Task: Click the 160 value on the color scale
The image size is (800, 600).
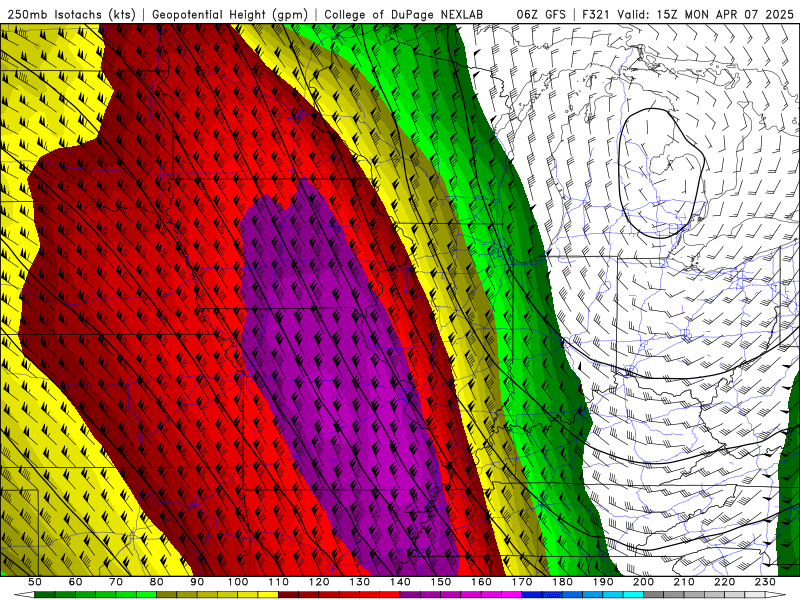Action: pos(481,582)
